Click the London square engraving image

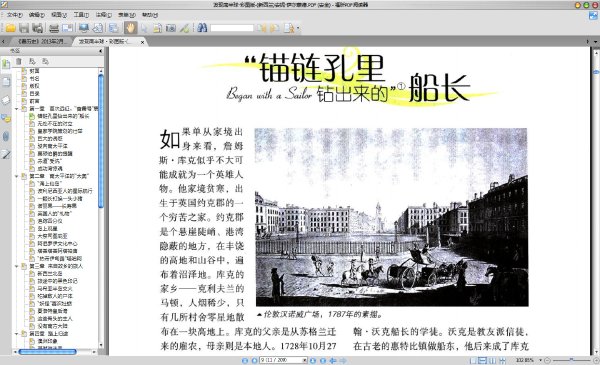coord(391,217)
